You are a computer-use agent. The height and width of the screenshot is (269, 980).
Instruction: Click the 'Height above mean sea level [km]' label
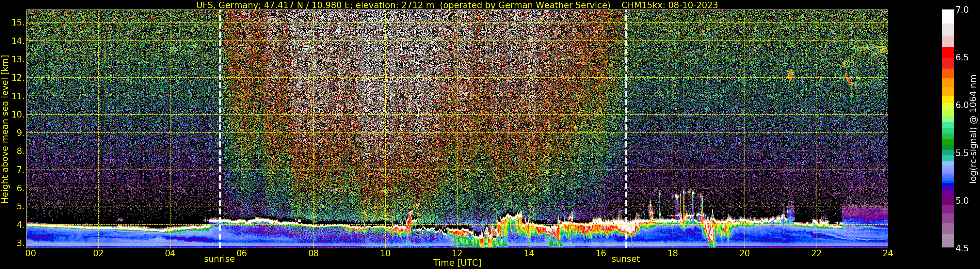(5, 129)
